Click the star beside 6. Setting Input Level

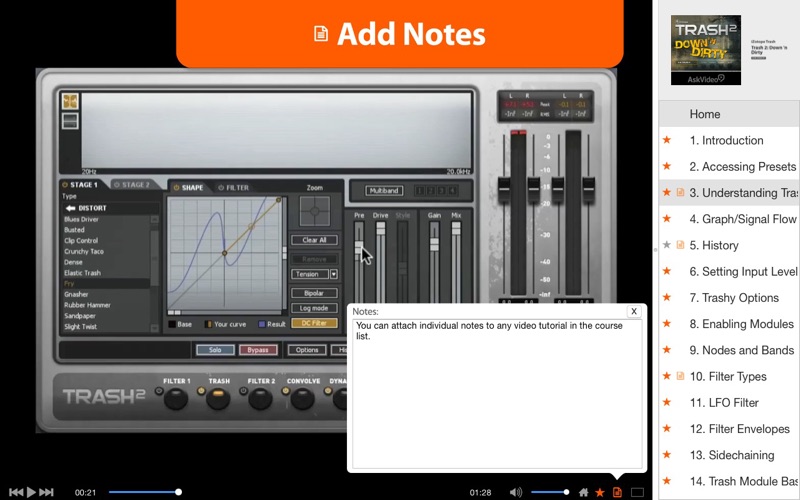[x=667, y=271]
